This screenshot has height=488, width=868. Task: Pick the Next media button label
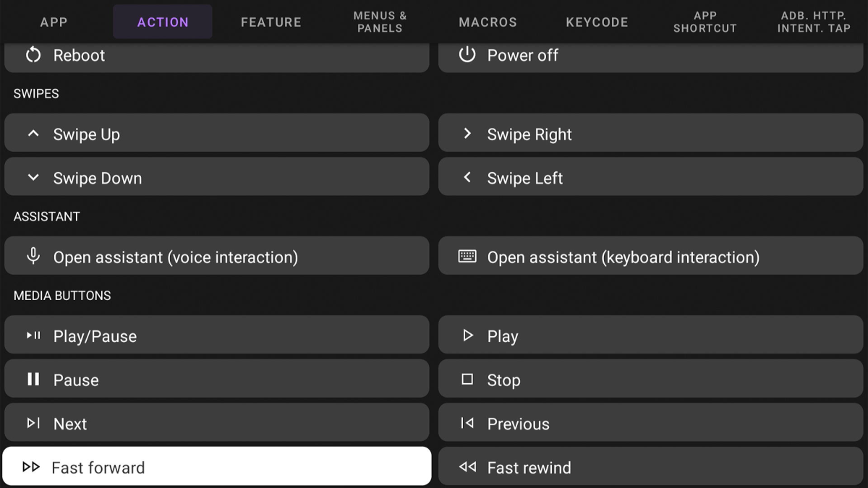point(70,424)
